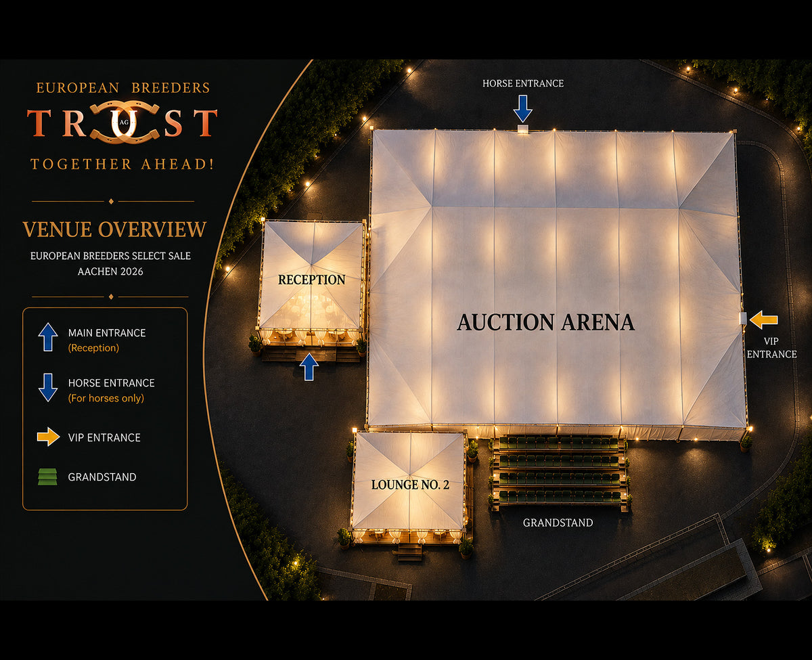Viewport: 812px width, 660px height.
Task: Click the blue down arrow above Auction Arena
Action: [x=523, y=108]
